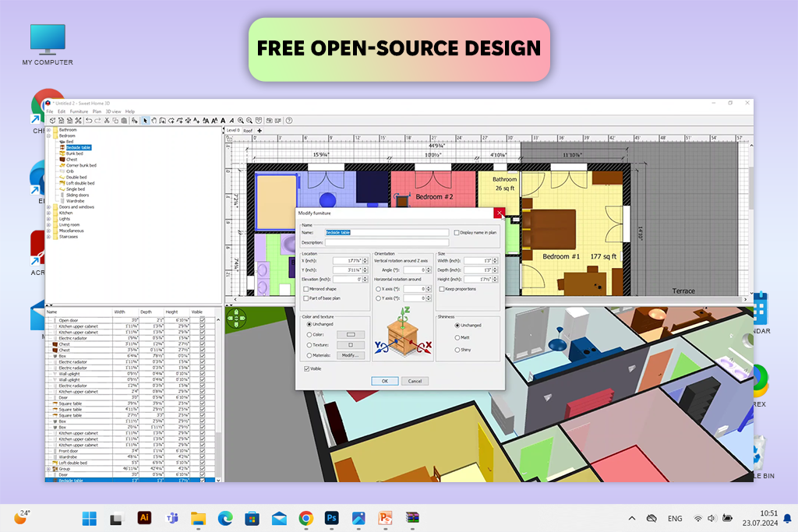Uncheck the Visible checkbox in dialog
Screen dimensions: 798x532
(306, 368)
